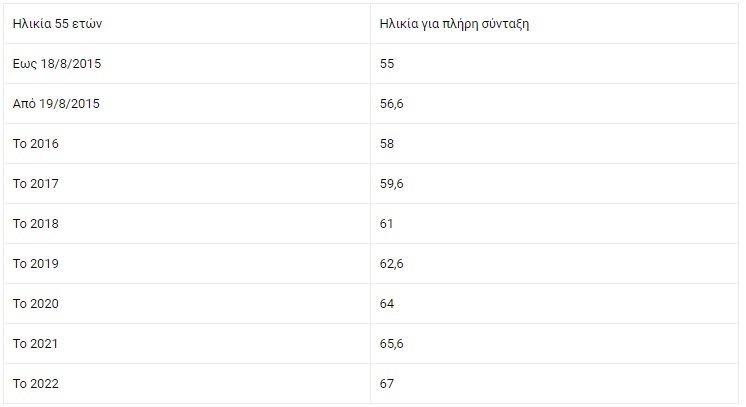Screen dimensions: 746x407
Task: Click the 'Το 2016' row label
Action: [36, 144]
